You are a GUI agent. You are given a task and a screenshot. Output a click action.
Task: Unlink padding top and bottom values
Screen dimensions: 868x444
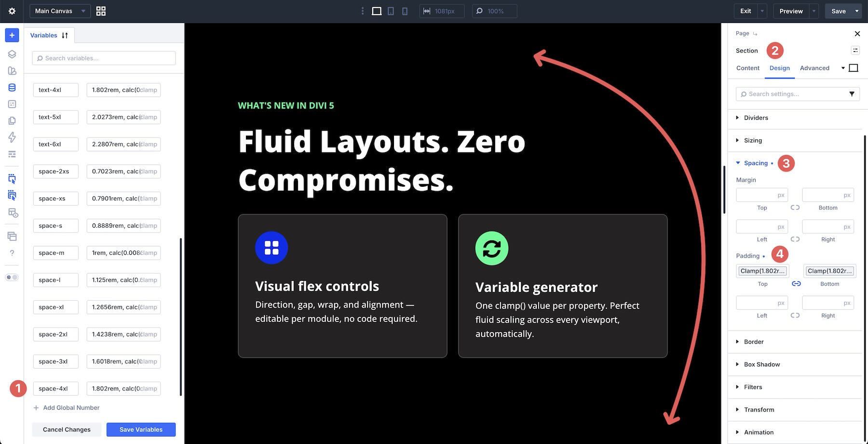pos(796,284)
